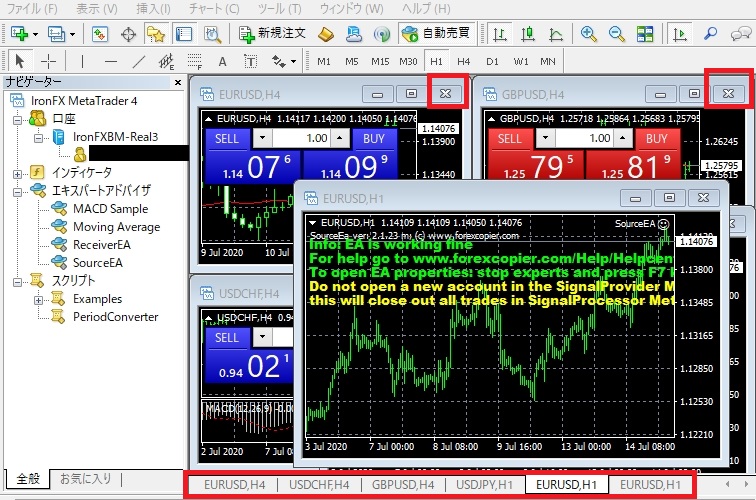The image size is (756, 500).
Task: Expand the インディケータ tree node
Action: point(17,174)
